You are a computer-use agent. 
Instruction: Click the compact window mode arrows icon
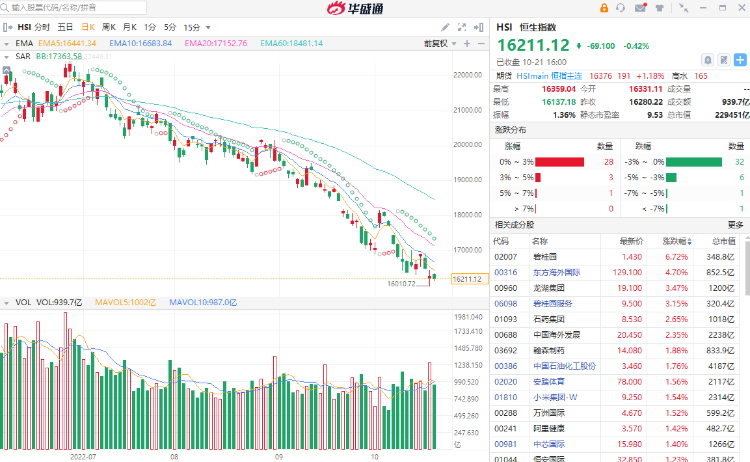684,8
